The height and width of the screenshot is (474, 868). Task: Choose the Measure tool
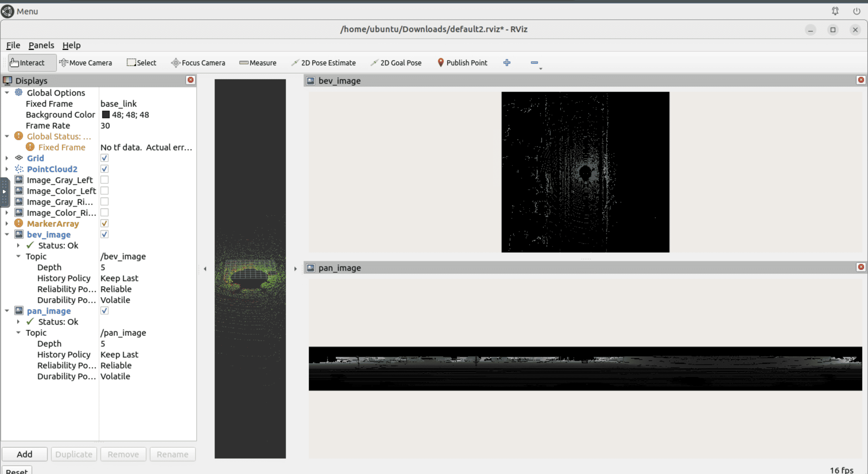coord(258,63)
